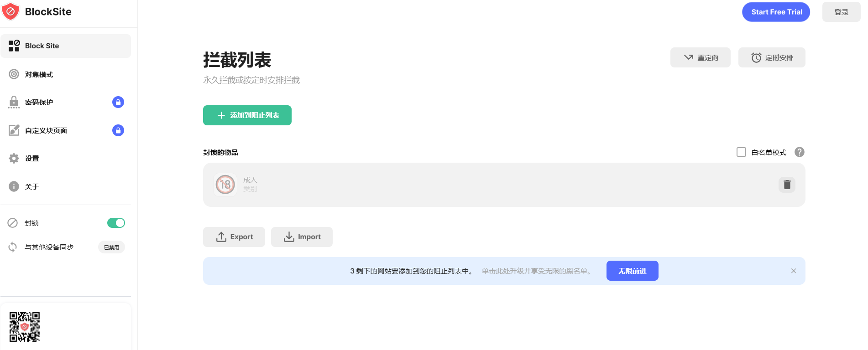Click the custom block page edit icon

(14, 130)
